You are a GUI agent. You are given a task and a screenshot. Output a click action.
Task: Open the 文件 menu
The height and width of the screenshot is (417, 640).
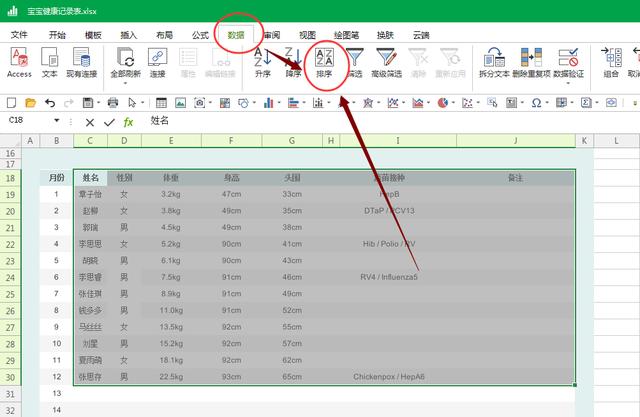pyautogui.click(x=19, y=35)
